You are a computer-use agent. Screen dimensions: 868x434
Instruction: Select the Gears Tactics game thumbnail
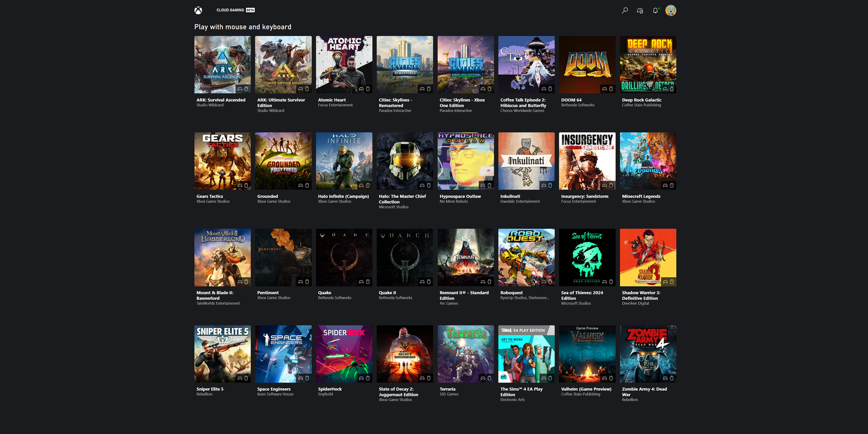223,160
